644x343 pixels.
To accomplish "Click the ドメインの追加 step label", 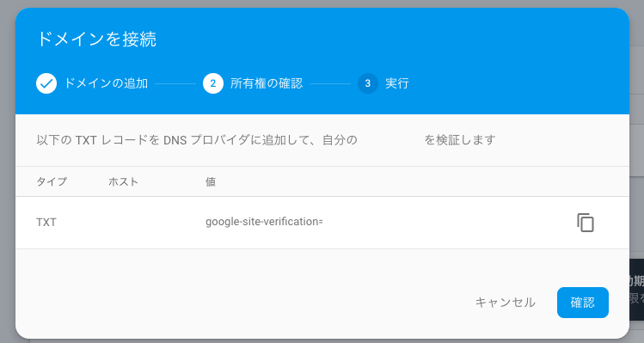I will (x=106, y=83).
